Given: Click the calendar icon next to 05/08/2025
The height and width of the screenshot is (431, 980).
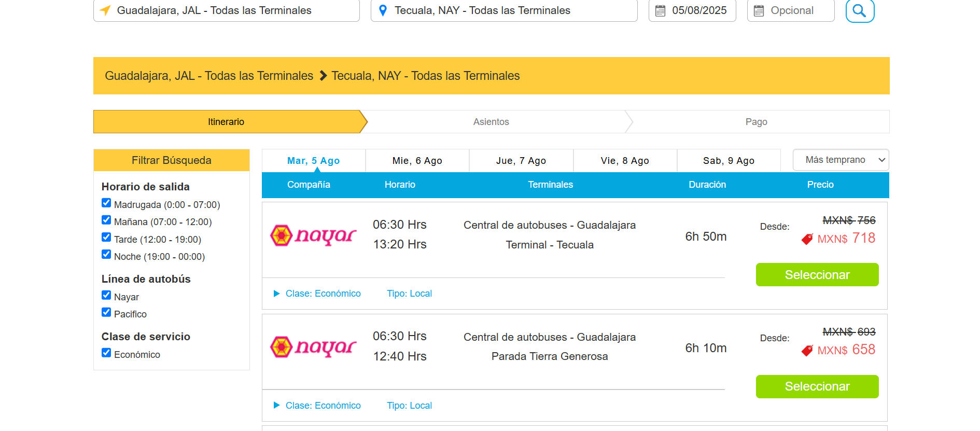Looking at the screenshot, I should 660,10.
